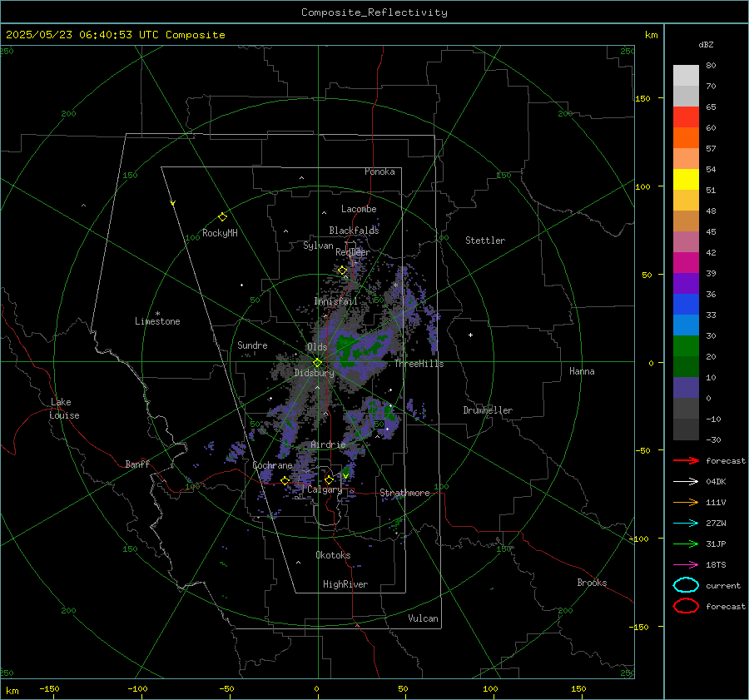Click the green 31JP arrow symbol
This screenshot has width=749, height=700.
[x=686, y=544]
